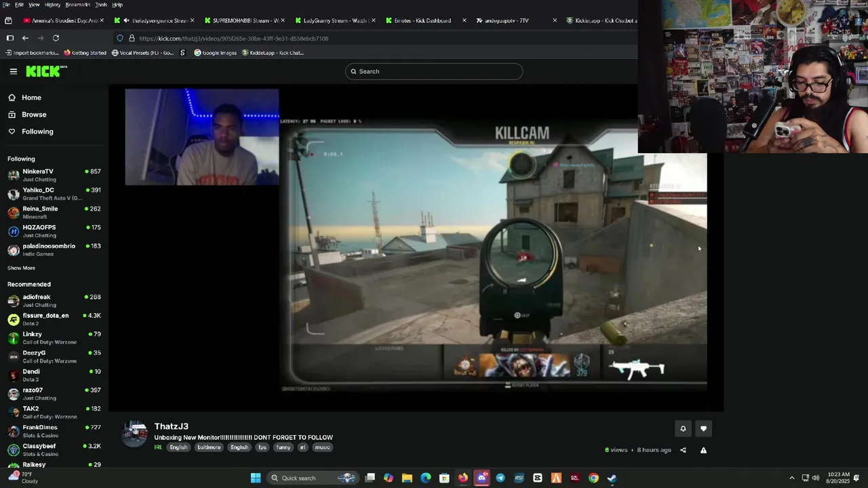Click the taskbar volume speaker icon
Image resolution: width=868 pixels, height=488 pixels.
click(x=816, y=478)
